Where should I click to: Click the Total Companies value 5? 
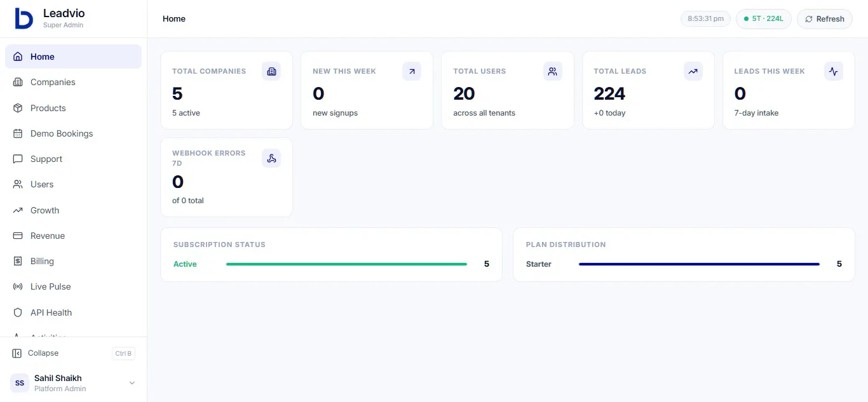coord(177,94)
